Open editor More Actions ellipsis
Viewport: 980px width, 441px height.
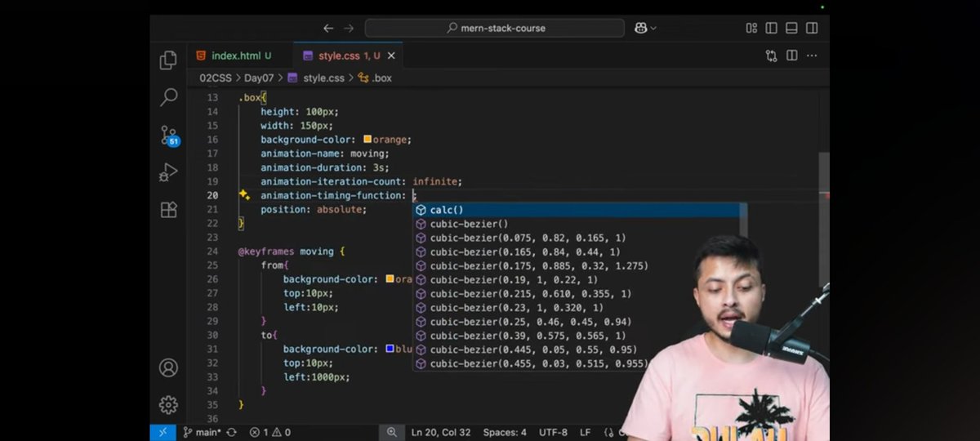click(812, 56)
